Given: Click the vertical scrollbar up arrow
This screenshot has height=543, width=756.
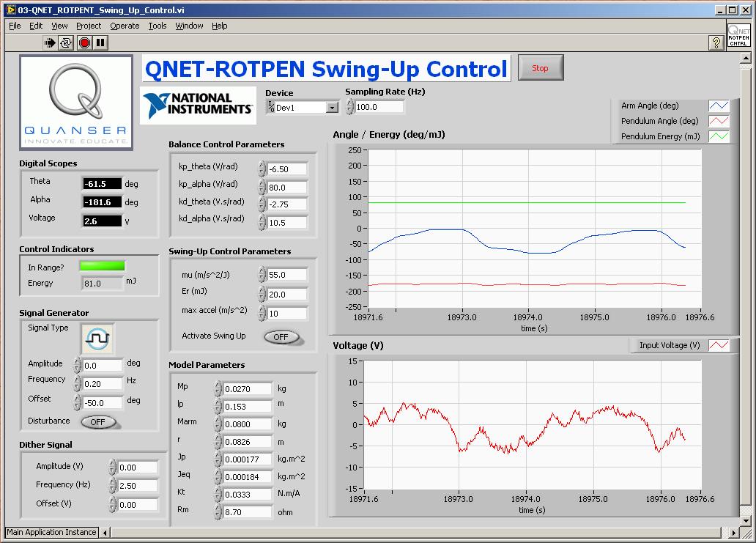Looking at the screenshot, I should (x=746, y=59).
